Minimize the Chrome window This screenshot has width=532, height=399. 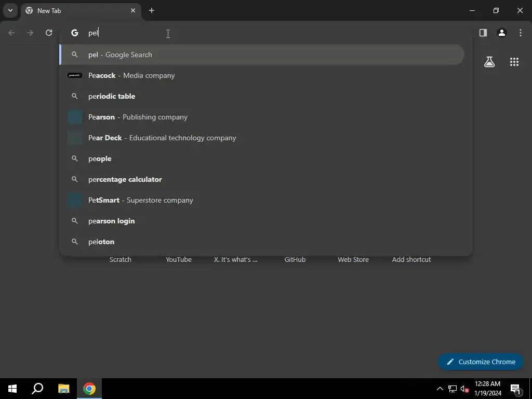coord(472,10)
